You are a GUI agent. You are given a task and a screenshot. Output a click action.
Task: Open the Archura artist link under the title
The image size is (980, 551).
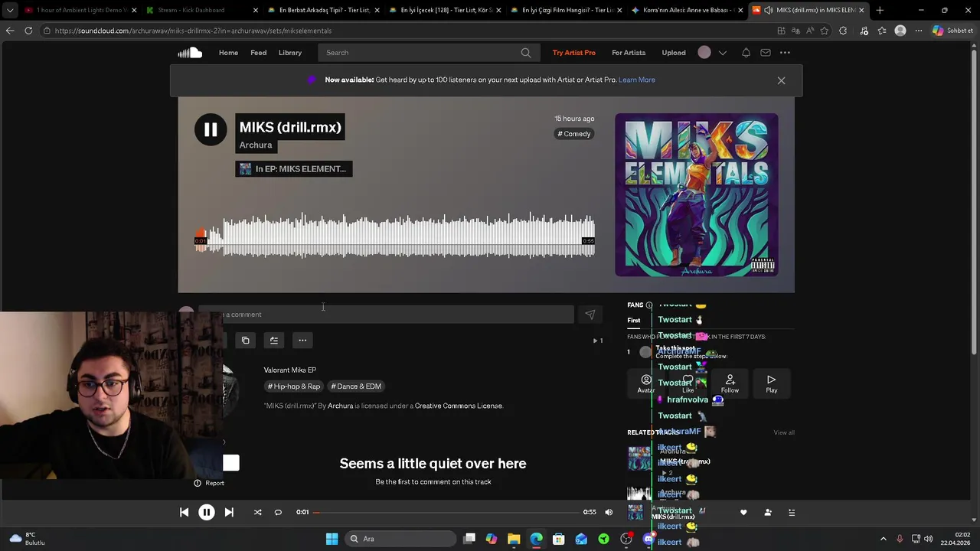tap(256, 145)
